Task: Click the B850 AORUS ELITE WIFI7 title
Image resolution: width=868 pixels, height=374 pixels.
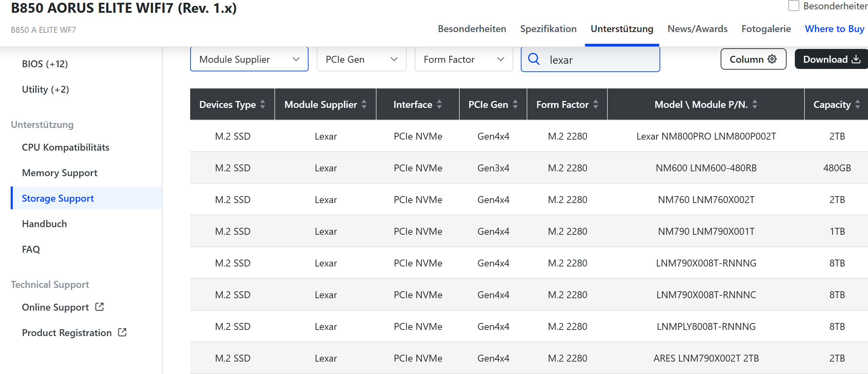Action: click(124, 8)
